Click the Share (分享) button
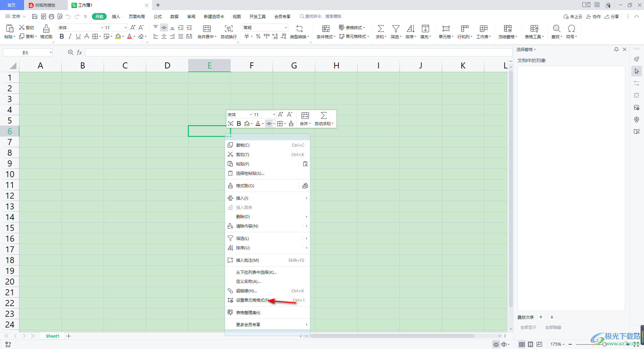This screenshot has height=349, width=644. click(x=612, y=16)
